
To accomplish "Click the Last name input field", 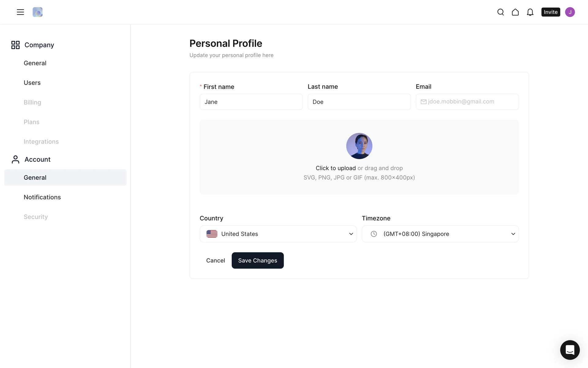I will tap(359, 102).
